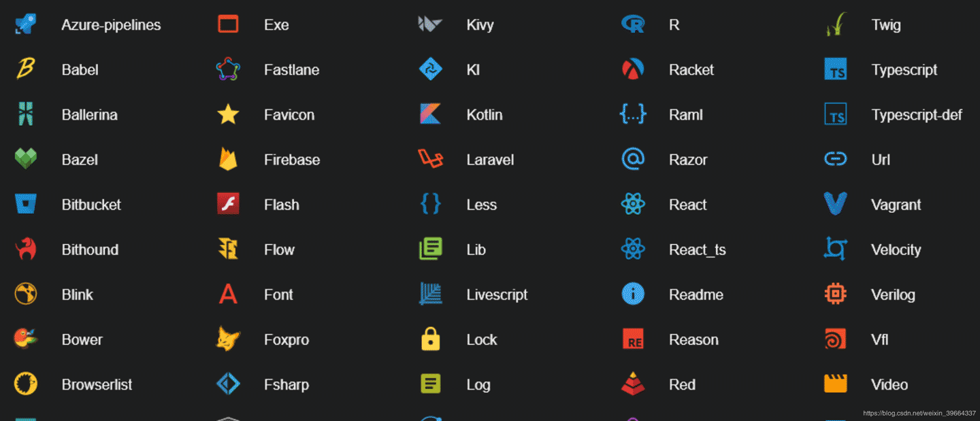Click the Video clapperboard icon
Viewport: 980px width, 421px height.
click(836, 384)
